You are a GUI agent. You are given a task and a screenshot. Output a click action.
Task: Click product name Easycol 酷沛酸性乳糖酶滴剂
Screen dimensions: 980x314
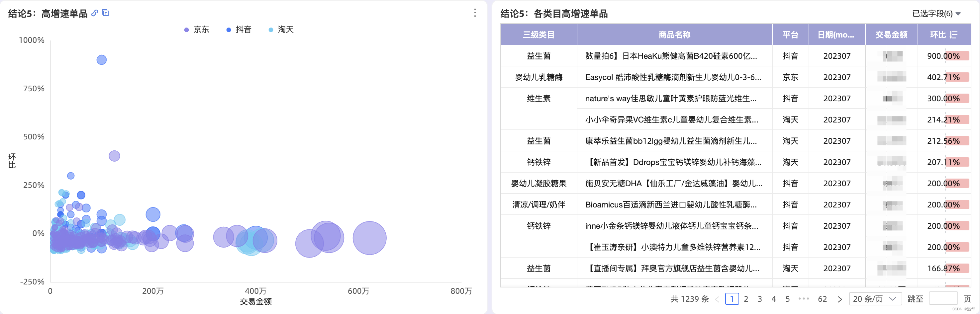pos(673,77)
